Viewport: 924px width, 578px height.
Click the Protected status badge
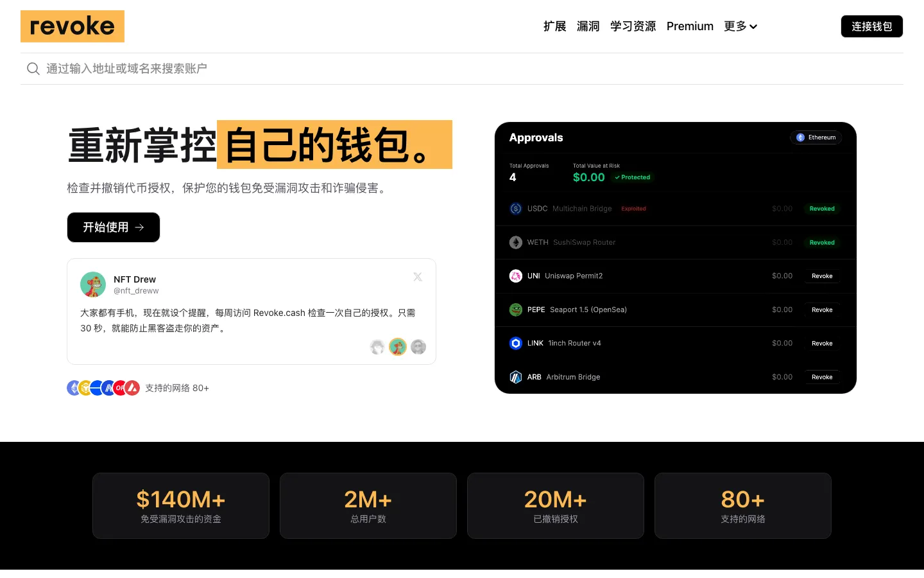[x=633, y=177]
